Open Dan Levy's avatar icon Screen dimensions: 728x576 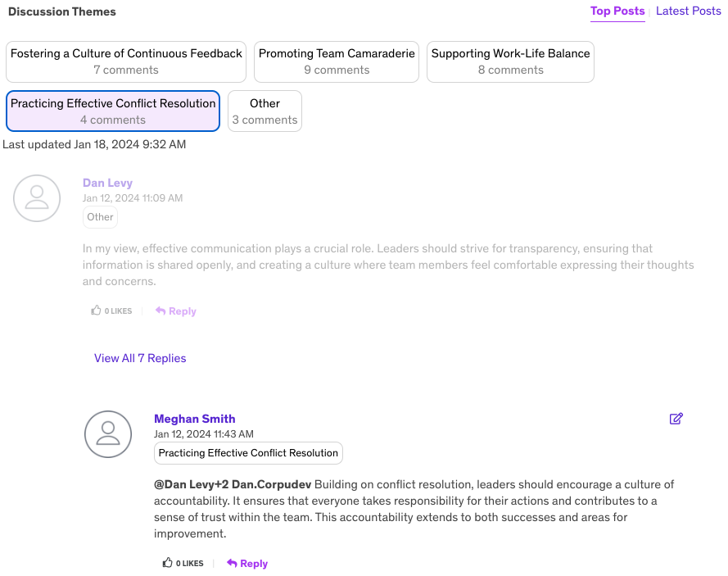pyautogui.click(x=37, y=198)
